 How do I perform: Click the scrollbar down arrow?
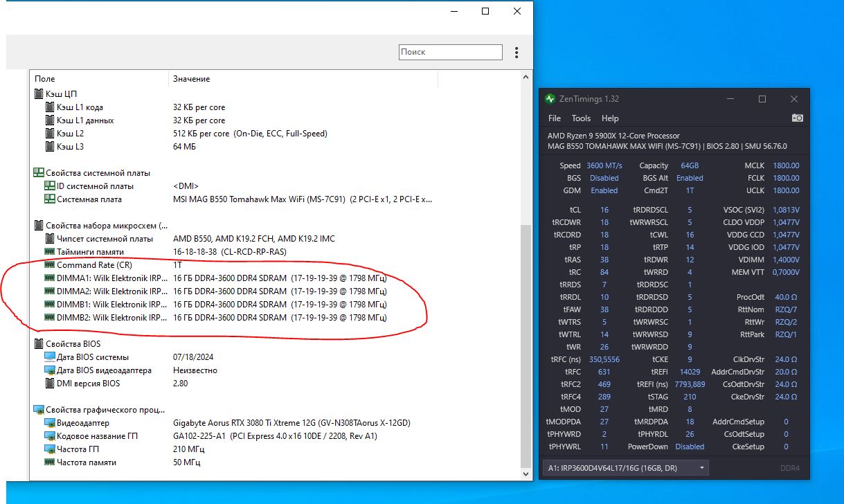tap(526, 474)
